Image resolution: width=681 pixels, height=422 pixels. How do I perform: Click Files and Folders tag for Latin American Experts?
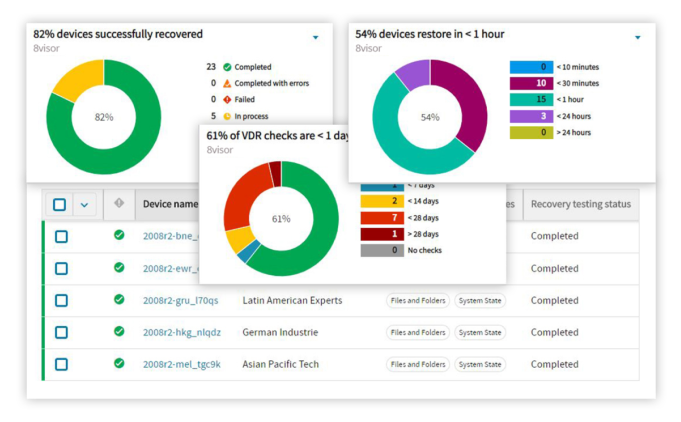[x=418, y=300]
